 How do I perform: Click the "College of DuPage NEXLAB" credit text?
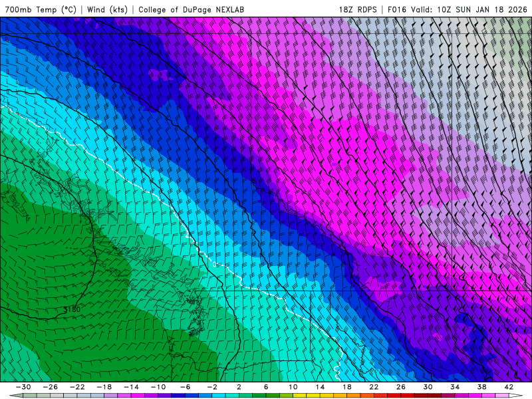click(x=191, y=9)
